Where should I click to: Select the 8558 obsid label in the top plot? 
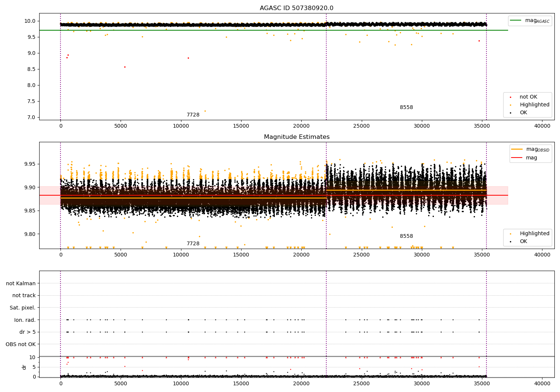tap(406, 108)
